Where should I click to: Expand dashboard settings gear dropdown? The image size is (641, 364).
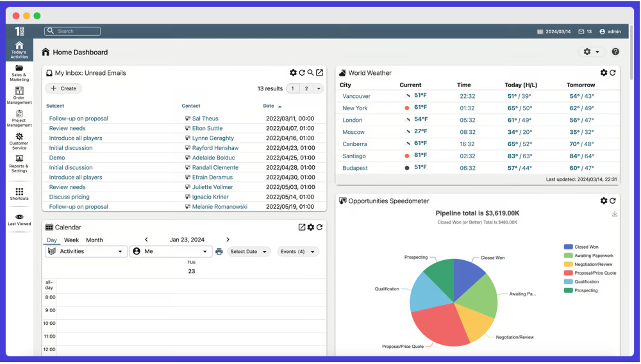point(591,52)
